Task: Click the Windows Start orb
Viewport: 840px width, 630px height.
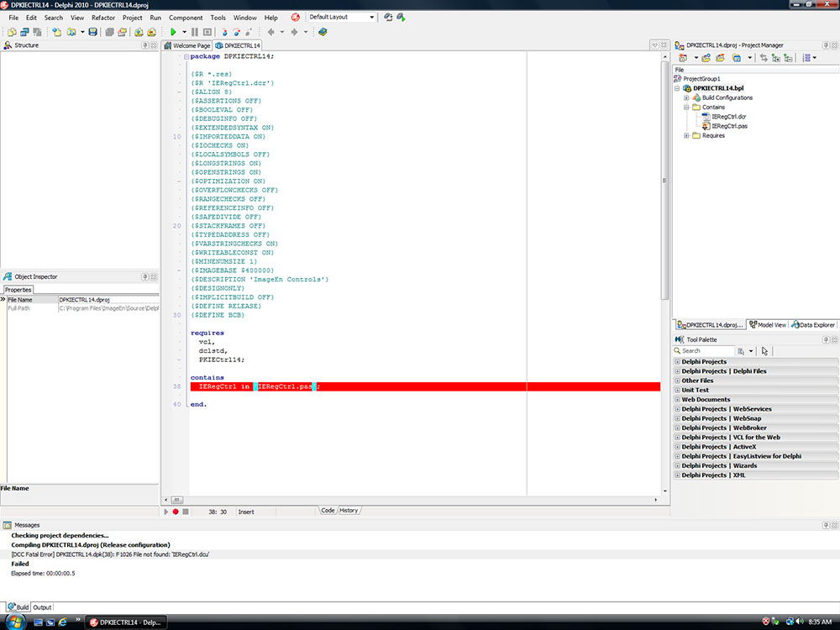Action: coord(15,622)
